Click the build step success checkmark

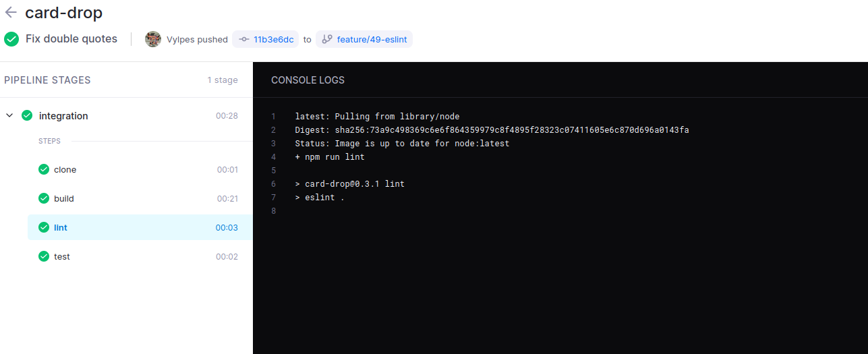[44, 198]
